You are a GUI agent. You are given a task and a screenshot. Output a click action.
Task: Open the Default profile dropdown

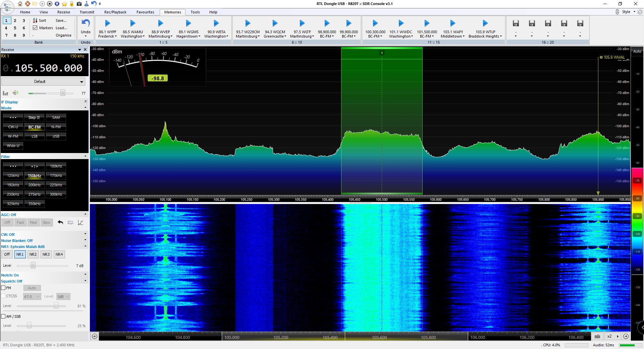coord(43,82)
